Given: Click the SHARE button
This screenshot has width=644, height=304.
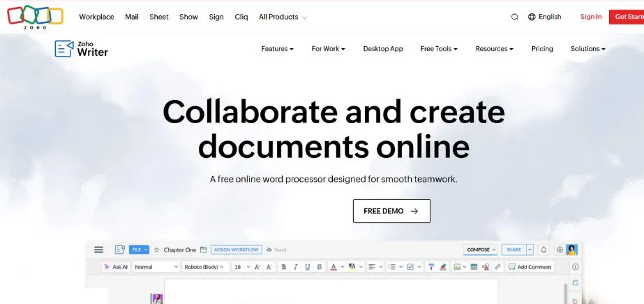Looking at the screenshot, I should pyautogui.click(x=514, y=249).
